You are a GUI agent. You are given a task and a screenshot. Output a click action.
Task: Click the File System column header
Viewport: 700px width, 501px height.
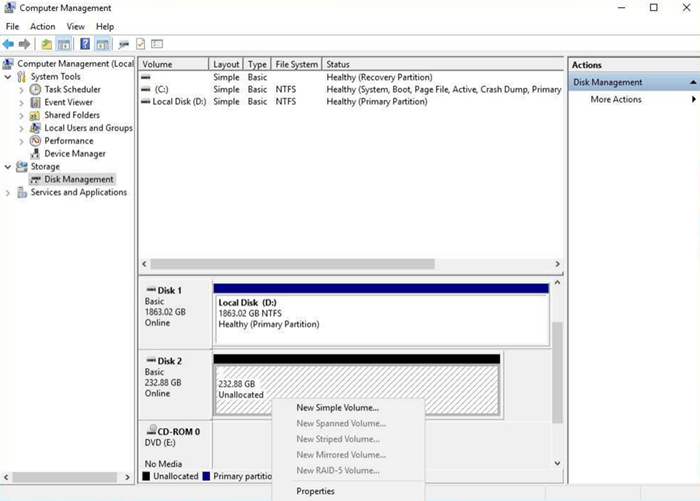click(x=296, y=64)
